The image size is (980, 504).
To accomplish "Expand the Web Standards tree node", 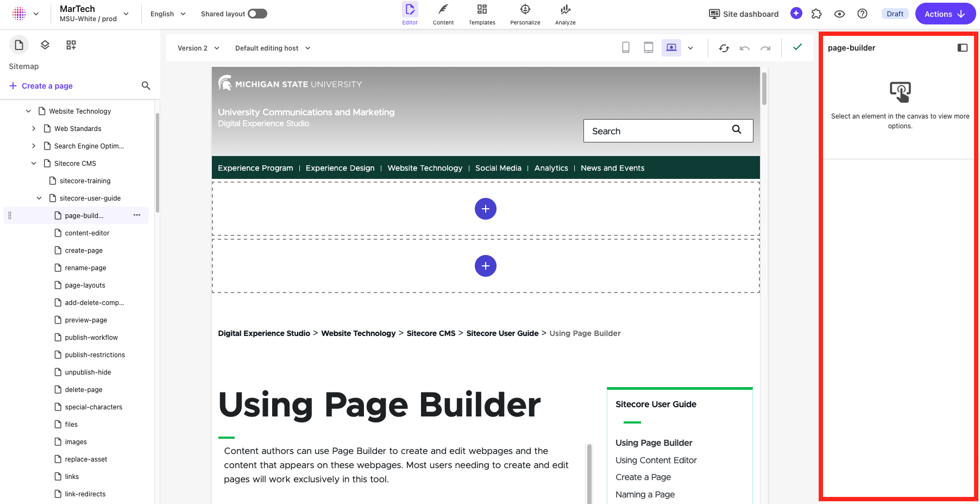I will pos(34,128).
